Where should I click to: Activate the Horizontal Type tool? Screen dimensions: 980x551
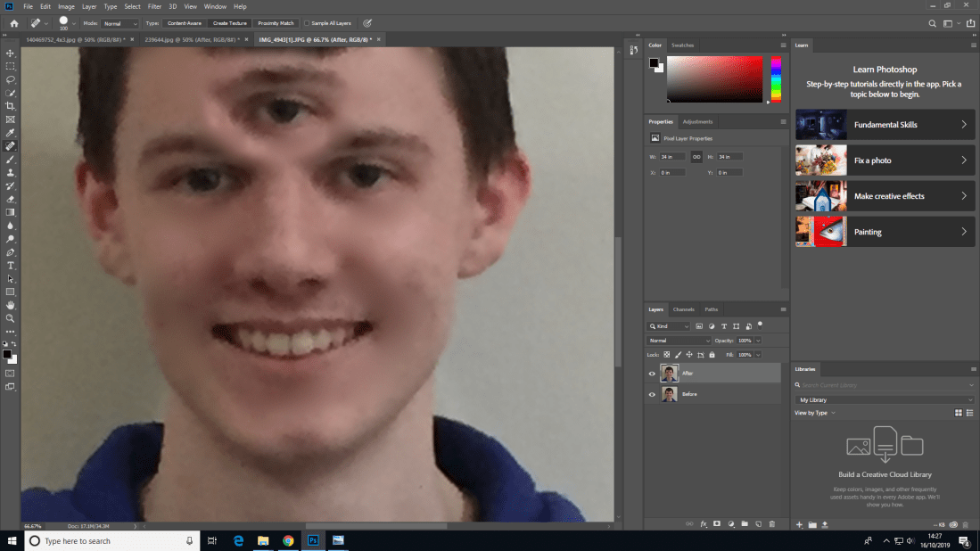[x=11, y=266]
